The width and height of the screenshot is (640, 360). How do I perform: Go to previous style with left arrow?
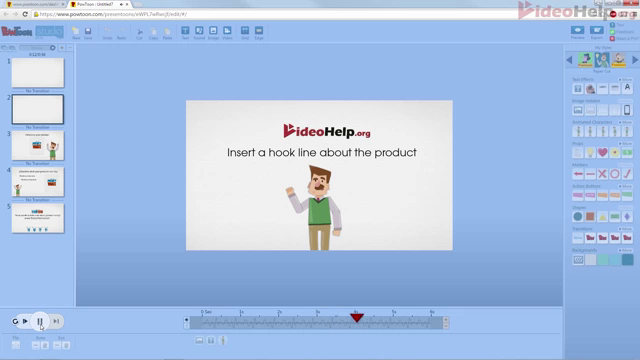point(569,60)
